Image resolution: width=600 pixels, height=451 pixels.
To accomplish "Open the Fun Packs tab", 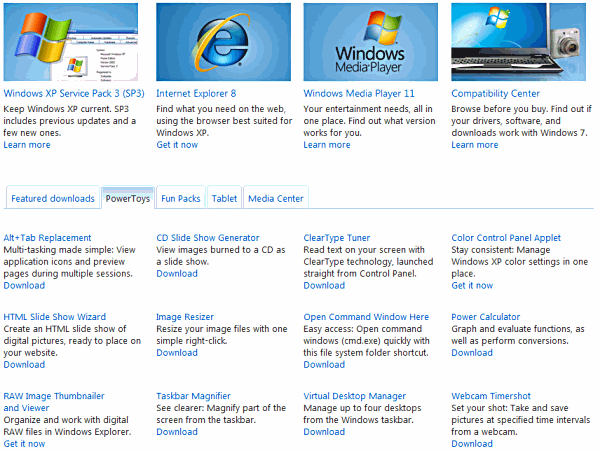I will (x=181, y=199).
